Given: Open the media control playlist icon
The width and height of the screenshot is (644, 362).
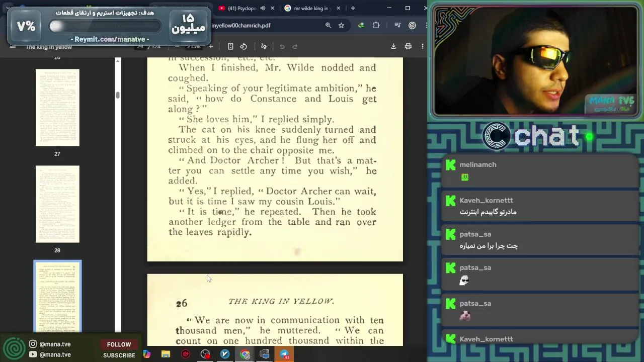Looking at the screenshot, I should [397, 25].
